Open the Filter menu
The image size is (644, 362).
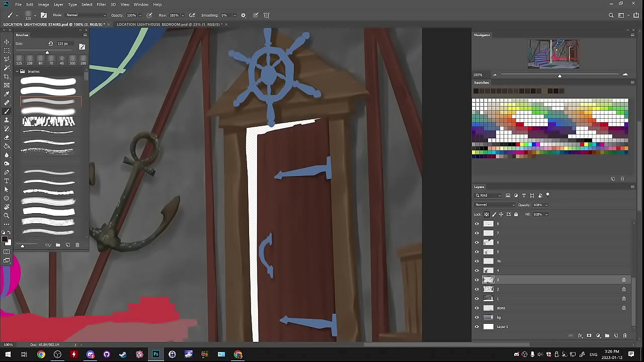101,5
